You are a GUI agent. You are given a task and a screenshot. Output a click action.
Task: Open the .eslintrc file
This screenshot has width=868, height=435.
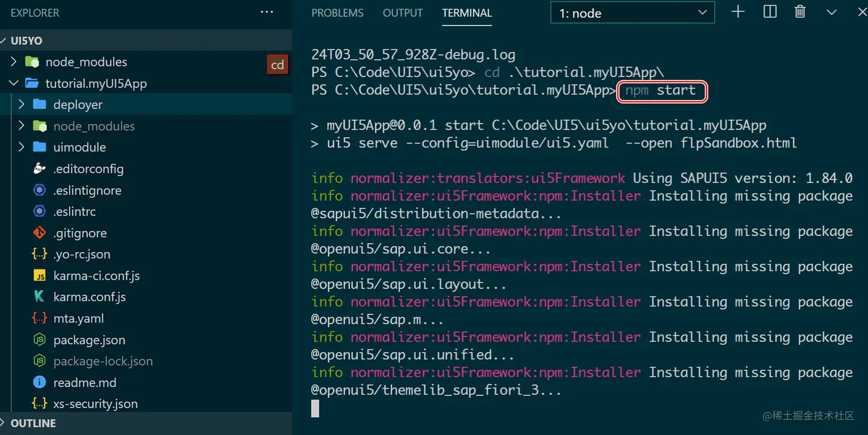[x=75, y=211]
